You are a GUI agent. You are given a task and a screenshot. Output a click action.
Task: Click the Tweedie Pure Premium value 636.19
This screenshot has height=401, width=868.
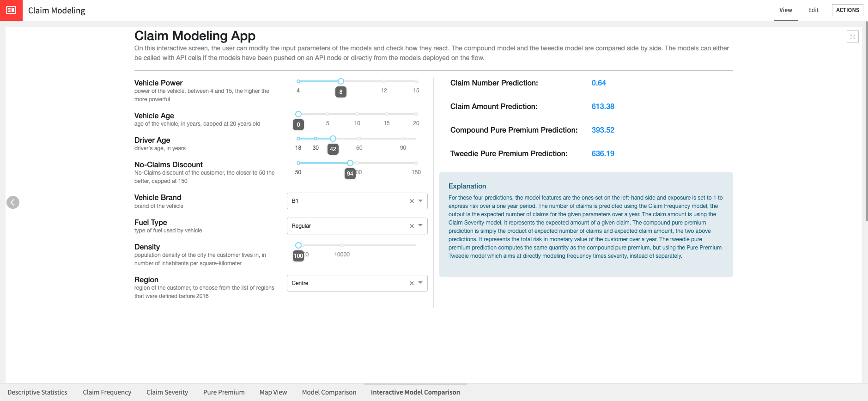[x=603, y=154]
